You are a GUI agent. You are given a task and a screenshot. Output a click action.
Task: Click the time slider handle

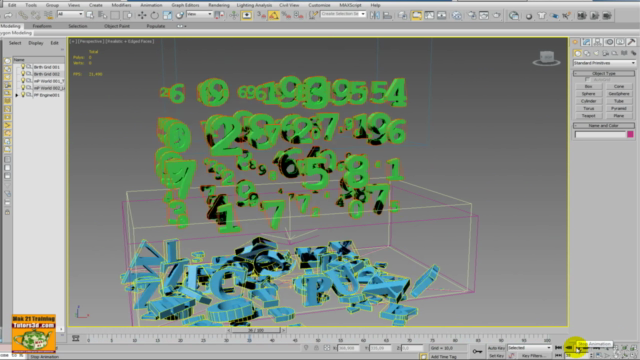(256, 330)
